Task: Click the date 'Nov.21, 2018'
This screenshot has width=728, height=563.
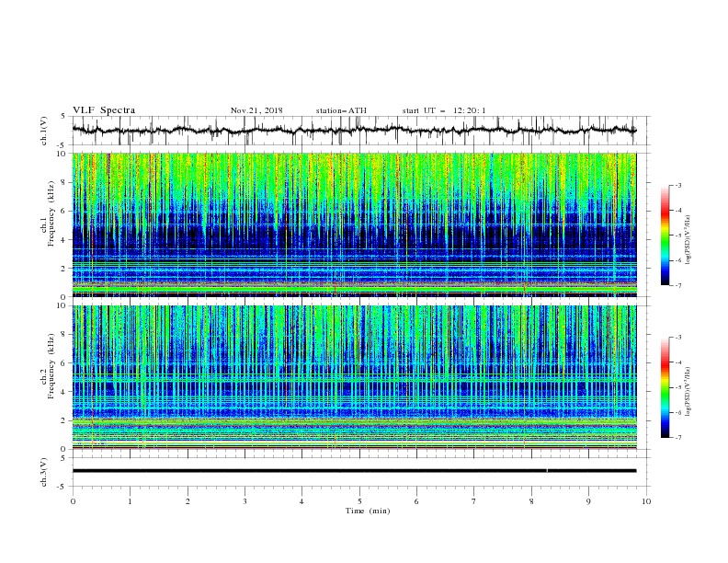Action: pyautogui.click(x=256, y=110)
